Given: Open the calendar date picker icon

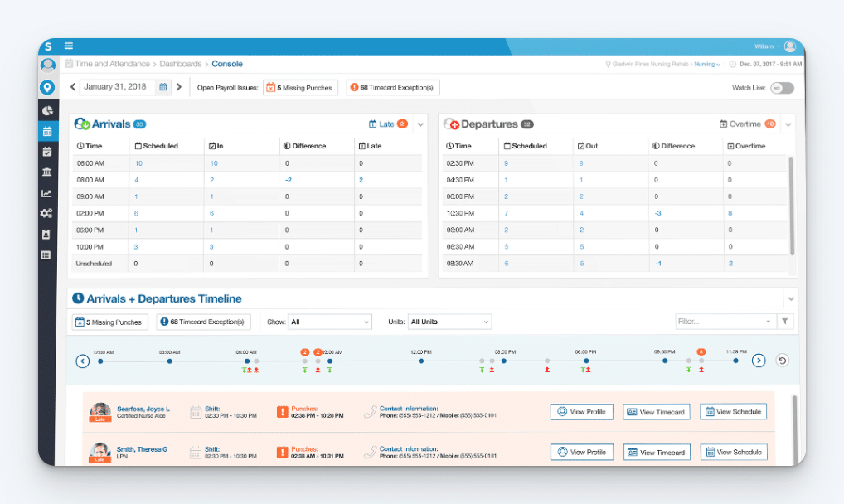Looking at the screenshot, I should [163, 87].
